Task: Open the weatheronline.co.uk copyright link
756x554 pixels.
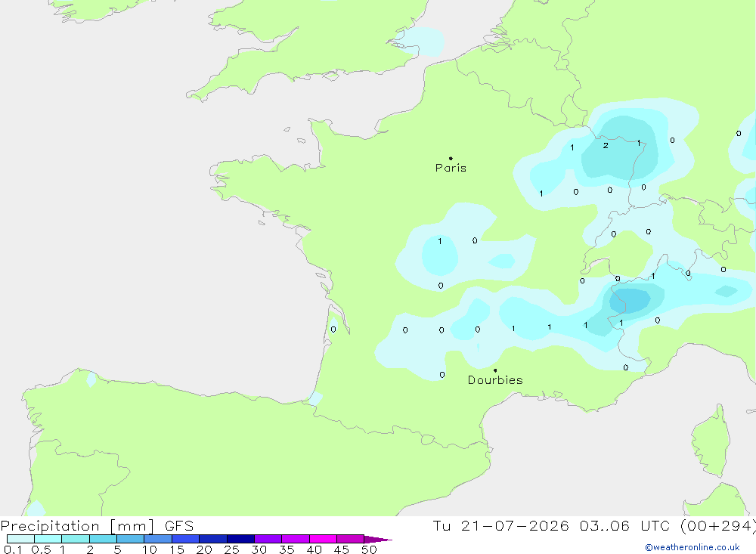Action: [692, 547]
